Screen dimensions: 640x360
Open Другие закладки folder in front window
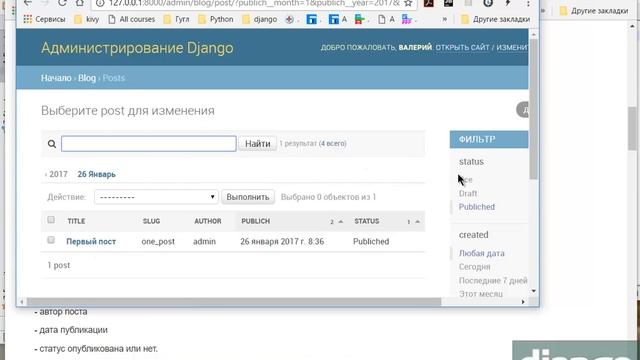click(x=496, y=19)
